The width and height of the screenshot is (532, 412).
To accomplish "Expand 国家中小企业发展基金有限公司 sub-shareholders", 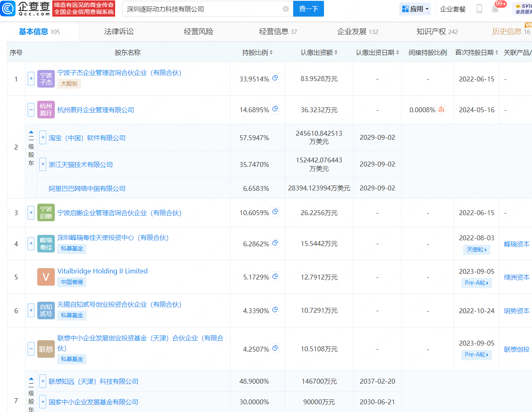I will coord(43,401).
